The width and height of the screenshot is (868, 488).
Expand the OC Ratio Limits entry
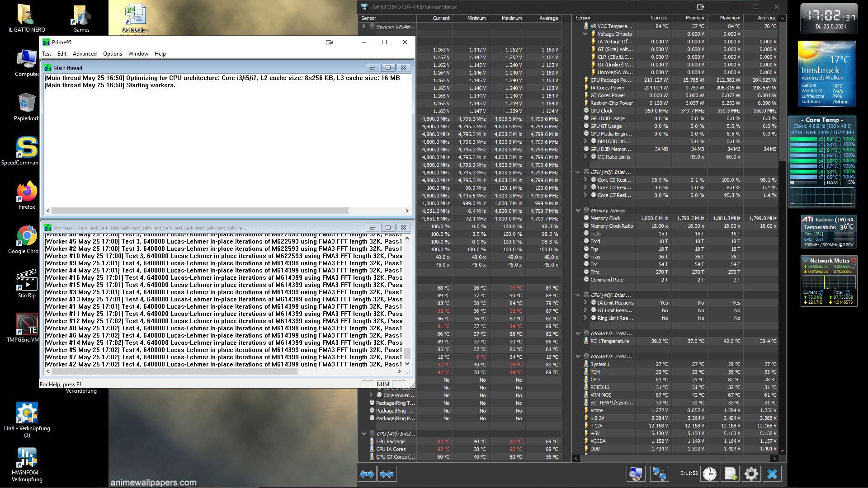tap(585, 157)
